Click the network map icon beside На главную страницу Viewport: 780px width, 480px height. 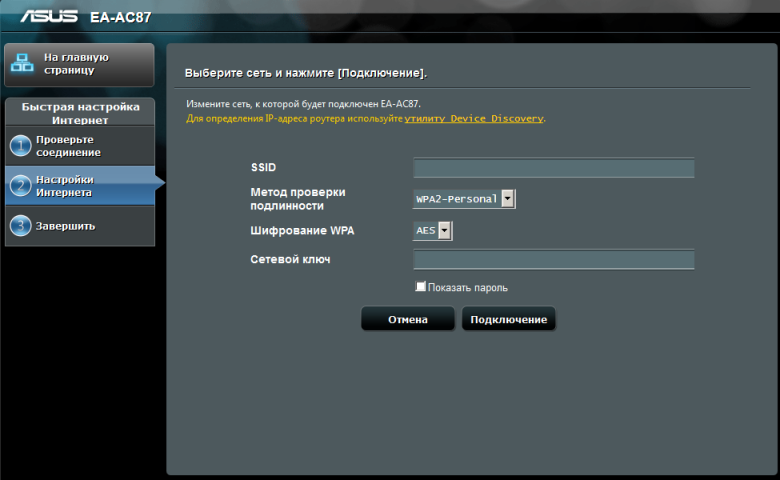click(x=22, y=63)
